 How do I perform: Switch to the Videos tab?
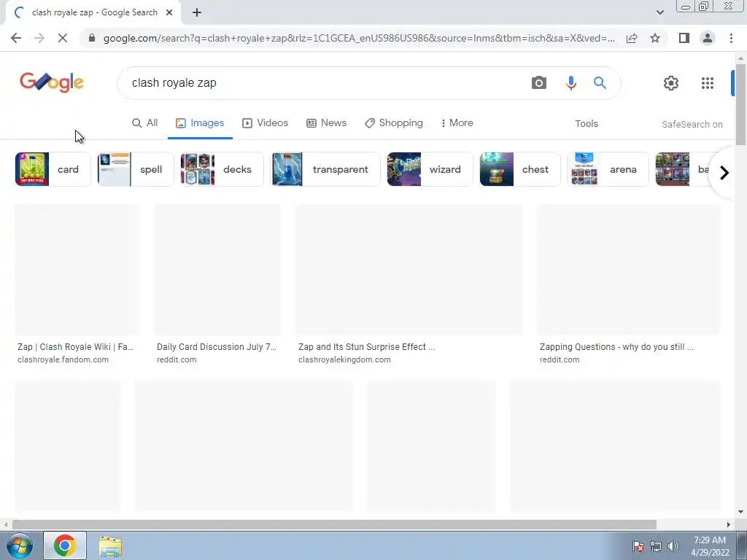pyautogui.click(x=266, y=122)
